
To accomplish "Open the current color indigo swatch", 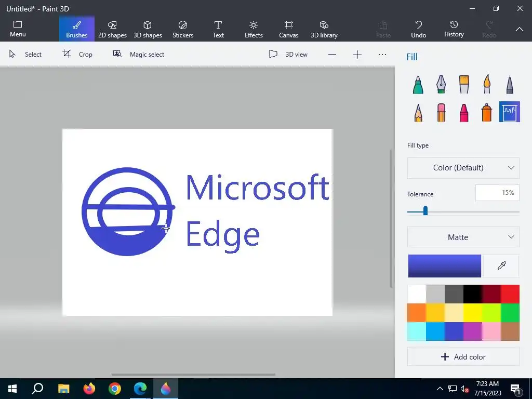I will pyautogui.click(x=445, y=265).
